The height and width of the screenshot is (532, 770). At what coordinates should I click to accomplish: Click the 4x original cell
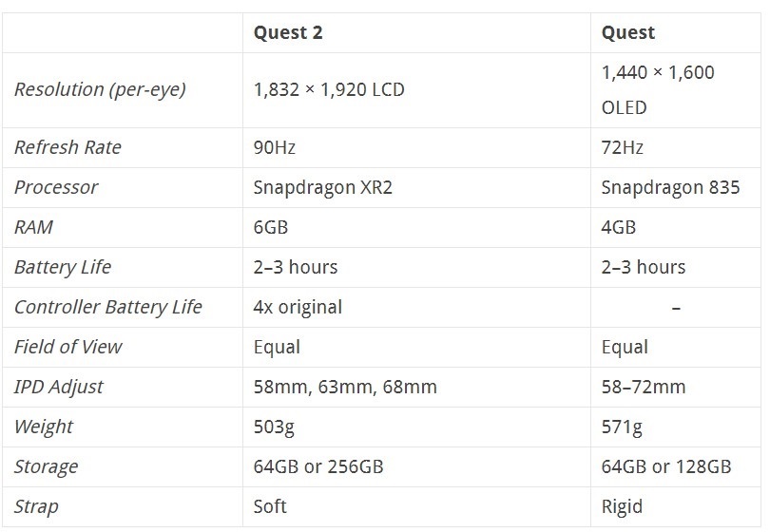click(x=298, y=307)
